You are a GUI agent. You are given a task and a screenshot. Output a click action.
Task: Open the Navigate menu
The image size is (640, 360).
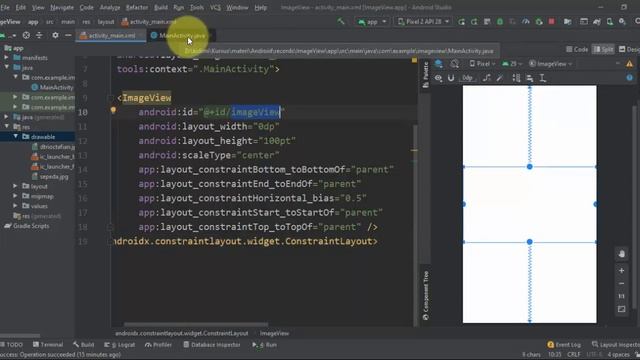[x=62, y=8]
